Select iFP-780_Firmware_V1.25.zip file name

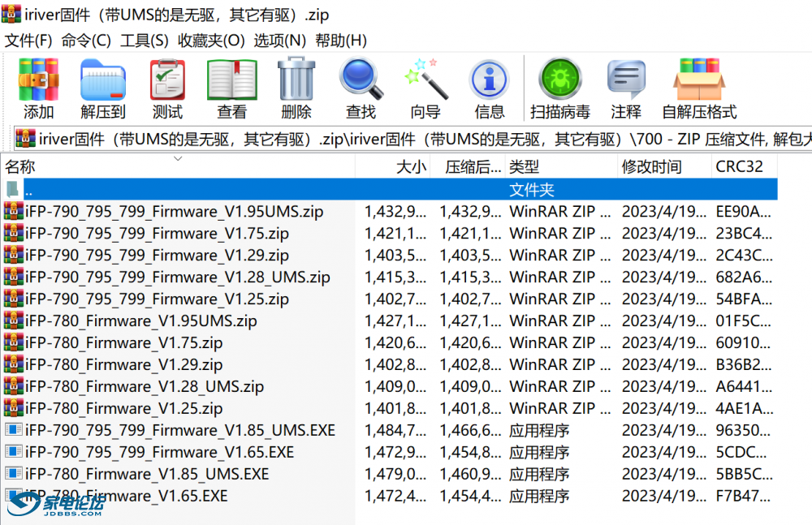click(x=123, y=408)
